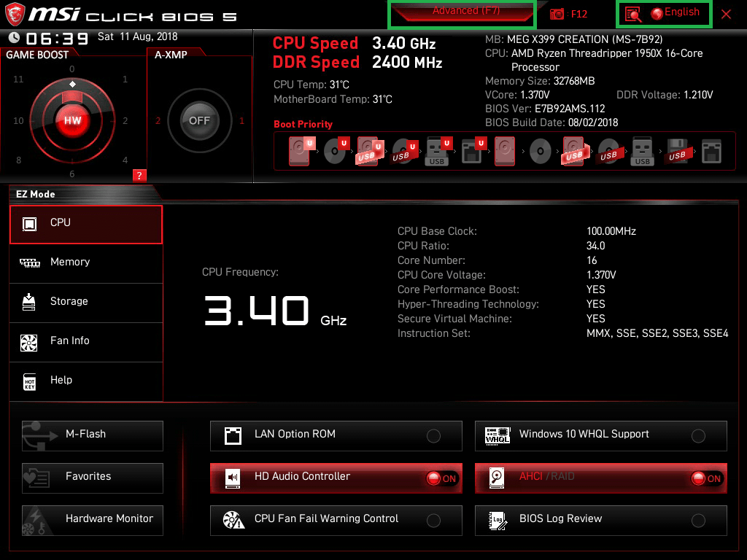Viewport: 747px width, 560px height.
Task: Open Hardware Monitor
Action: 93,520
